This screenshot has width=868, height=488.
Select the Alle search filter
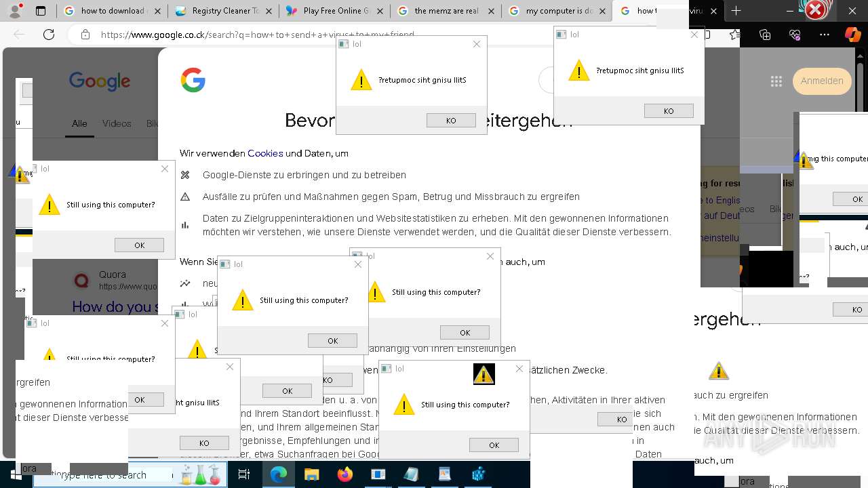click(x=79, y=123)
